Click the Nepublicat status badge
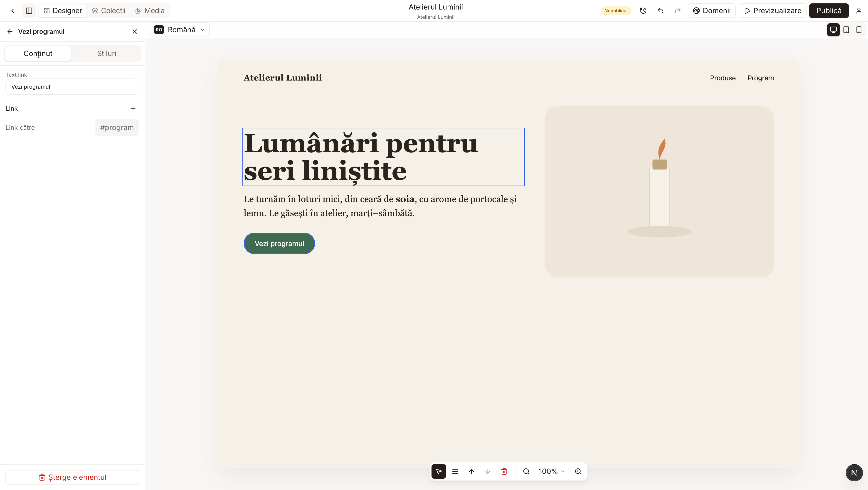Viewport: 868px width, 490px height. click(616, 10)
